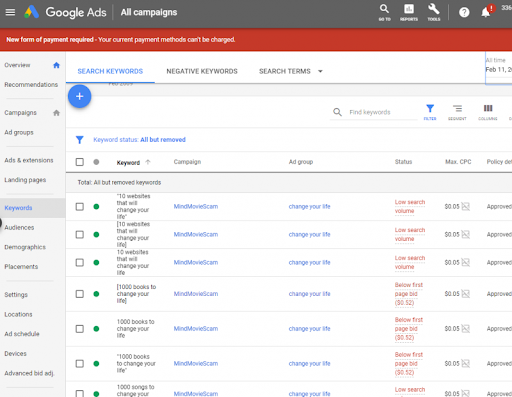Open the Go To search icon
The width and height of the screenshot is (512, 397).
384,12
